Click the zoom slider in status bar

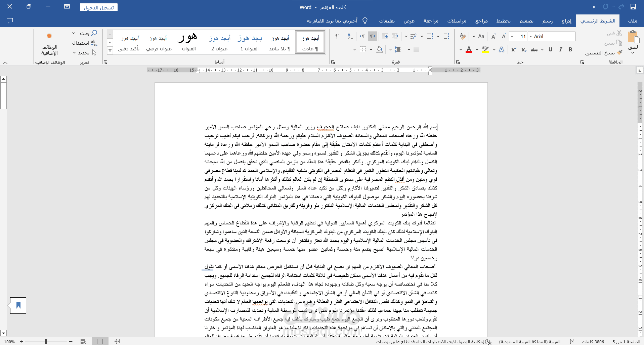46,342
